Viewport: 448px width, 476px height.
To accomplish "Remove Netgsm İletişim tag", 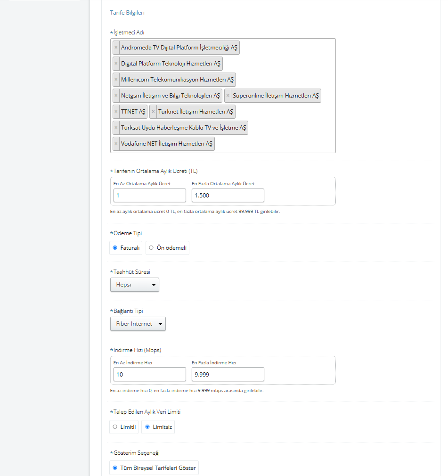I will (x=116, y=96).
